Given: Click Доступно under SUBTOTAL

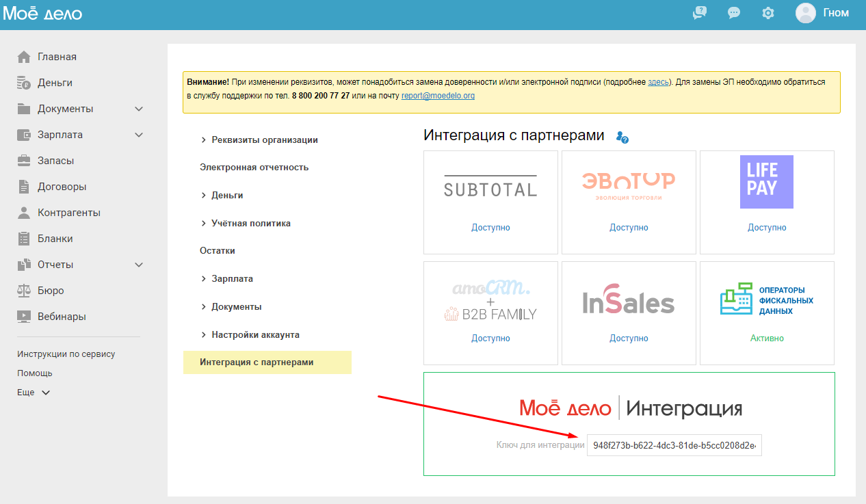Looking at the screenshot, I should click(x=490, y=227).
